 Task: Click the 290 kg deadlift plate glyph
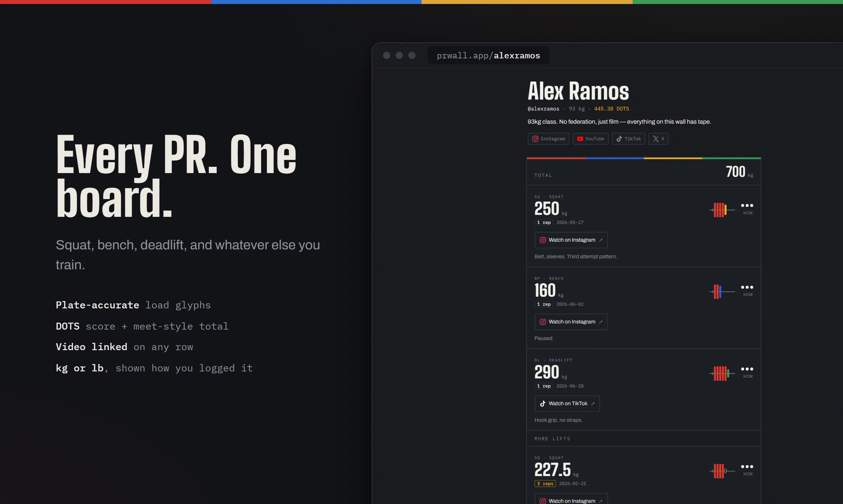[722, 373]
